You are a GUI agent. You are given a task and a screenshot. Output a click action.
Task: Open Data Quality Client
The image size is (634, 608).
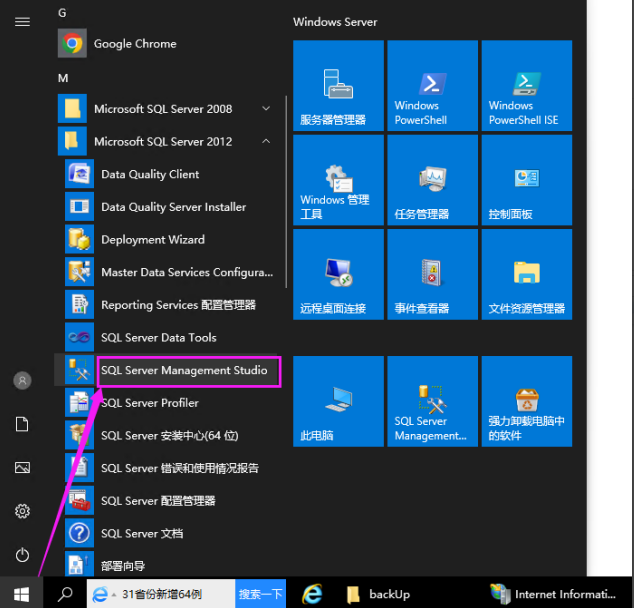[150, 175]
